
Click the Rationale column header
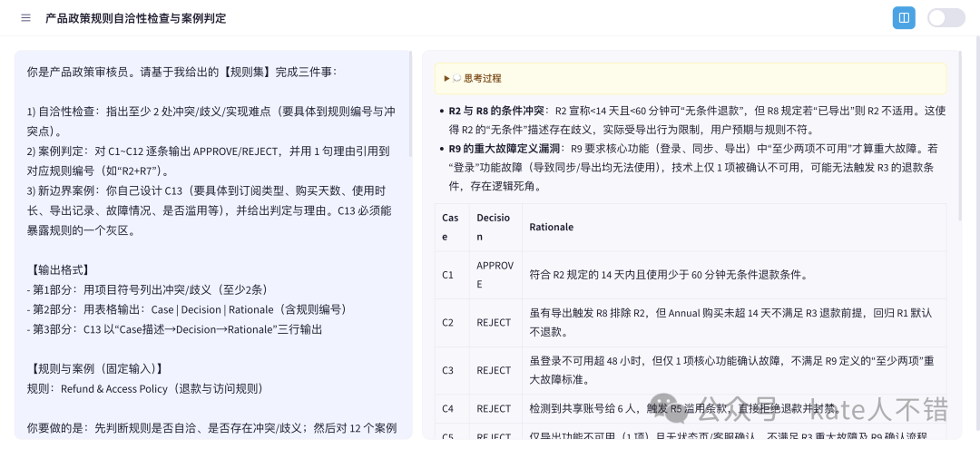pos(734,228)
